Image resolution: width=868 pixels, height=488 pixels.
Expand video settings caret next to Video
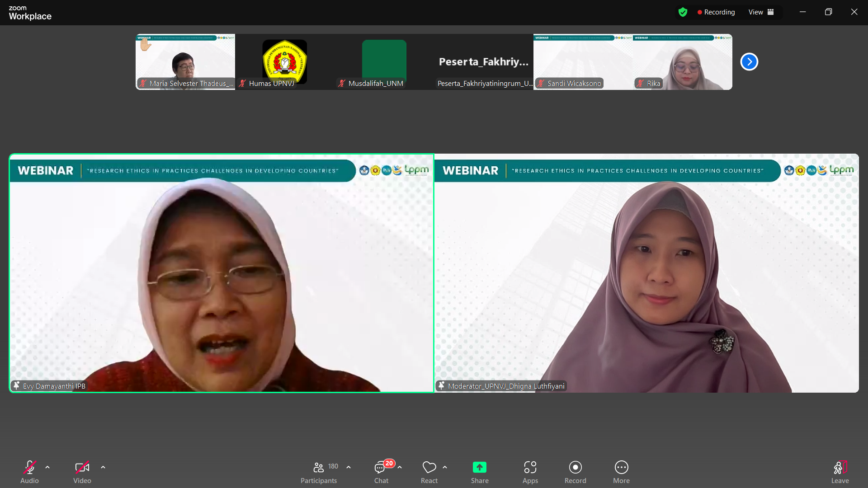(x=103, y=467)
